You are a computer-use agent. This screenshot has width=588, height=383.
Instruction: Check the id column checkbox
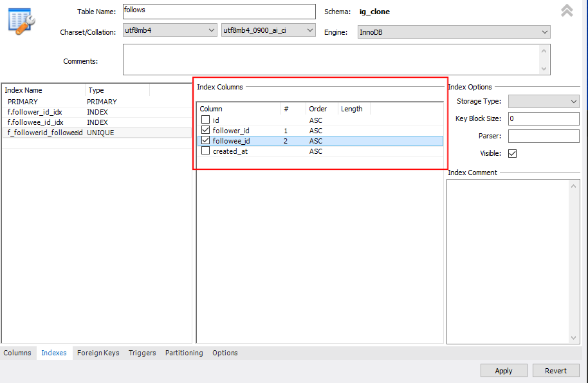click(205, 120)
